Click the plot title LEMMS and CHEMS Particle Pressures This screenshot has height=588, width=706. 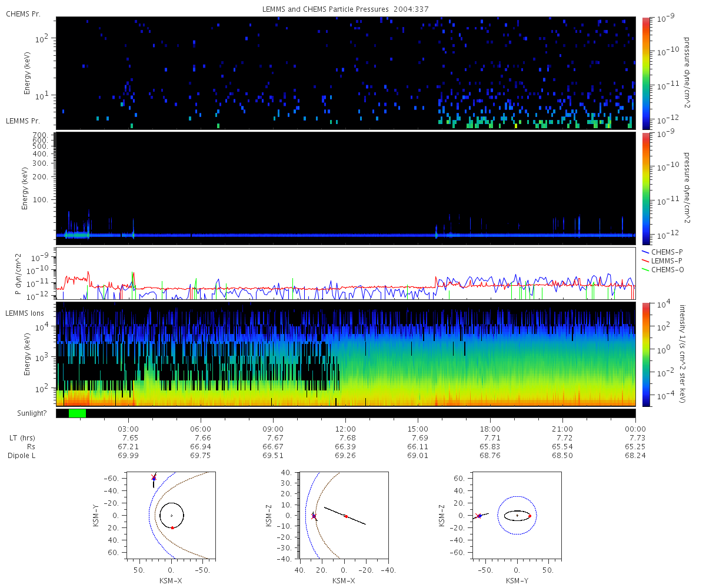tap(347, 9)
